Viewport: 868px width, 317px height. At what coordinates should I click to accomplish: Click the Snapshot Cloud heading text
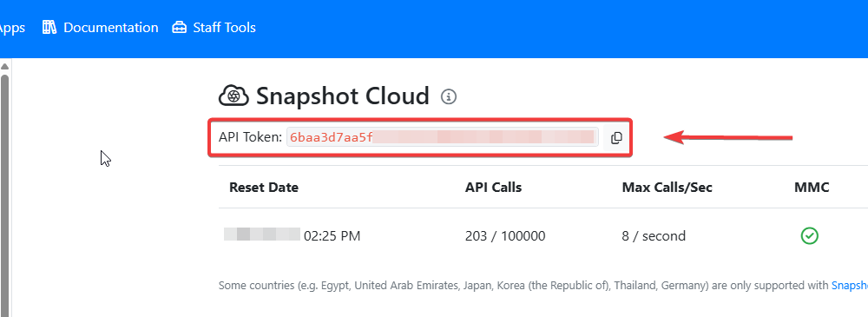click(x=342, y=96)
